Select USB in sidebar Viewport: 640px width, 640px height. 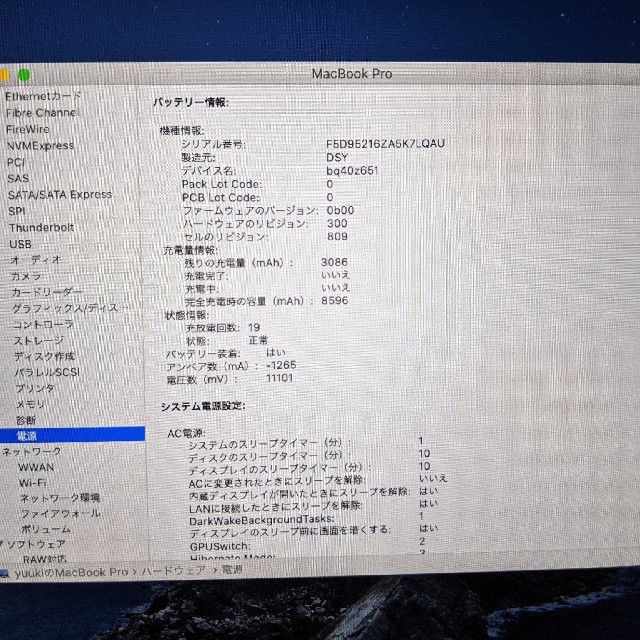[20, 244]
